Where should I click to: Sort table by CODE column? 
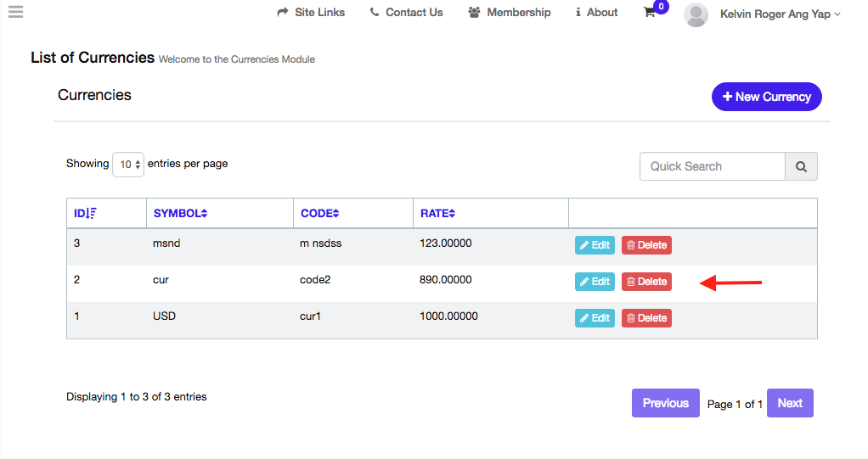319,213
